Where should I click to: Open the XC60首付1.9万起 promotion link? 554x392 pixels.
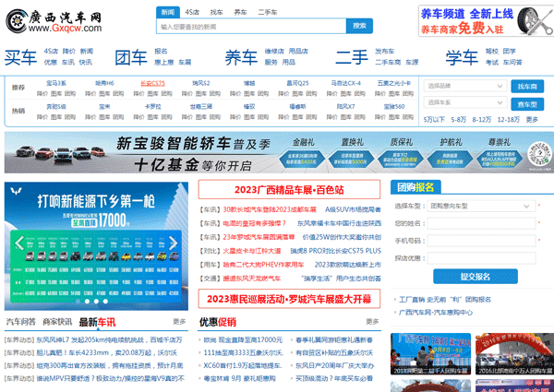243,366
